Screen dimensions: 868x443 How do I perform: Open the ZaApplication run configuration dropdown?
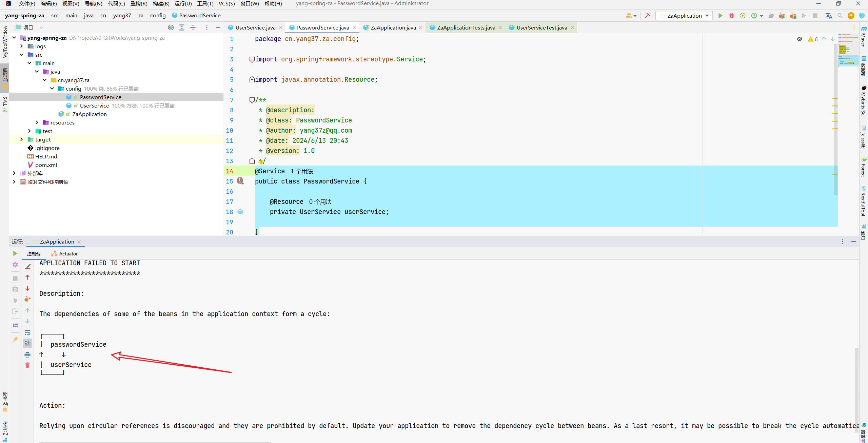click(684, 16)
